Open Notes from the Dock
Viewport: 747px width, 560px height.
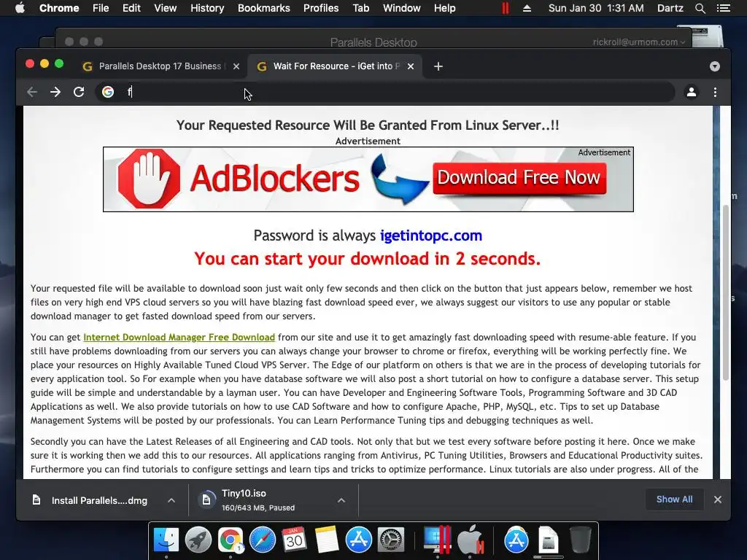[327, 540]
